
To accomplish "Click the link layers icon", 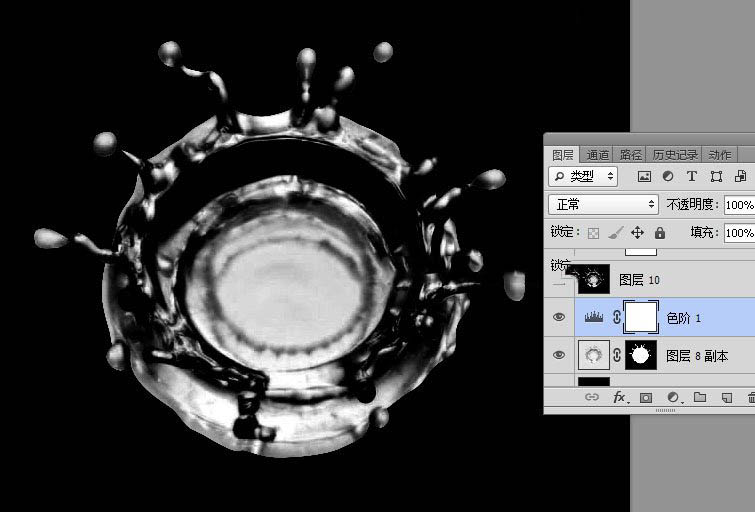I will pos(592,398).
